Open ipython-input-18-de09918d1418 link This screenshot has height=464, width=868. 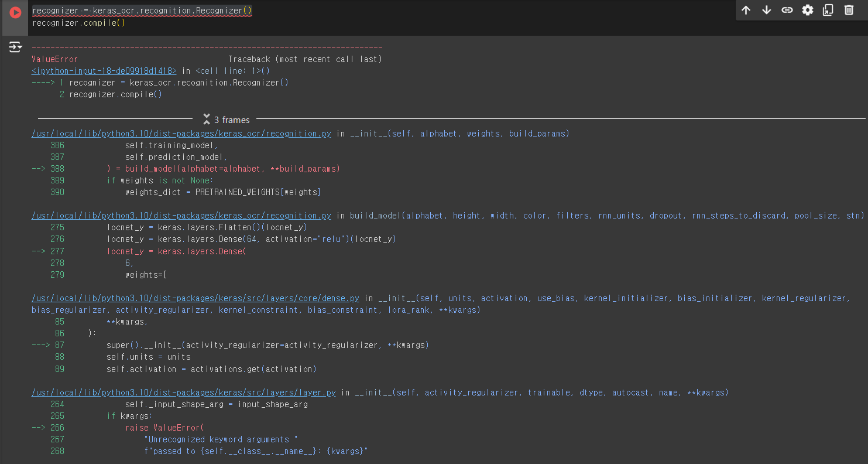click(104, 71)
